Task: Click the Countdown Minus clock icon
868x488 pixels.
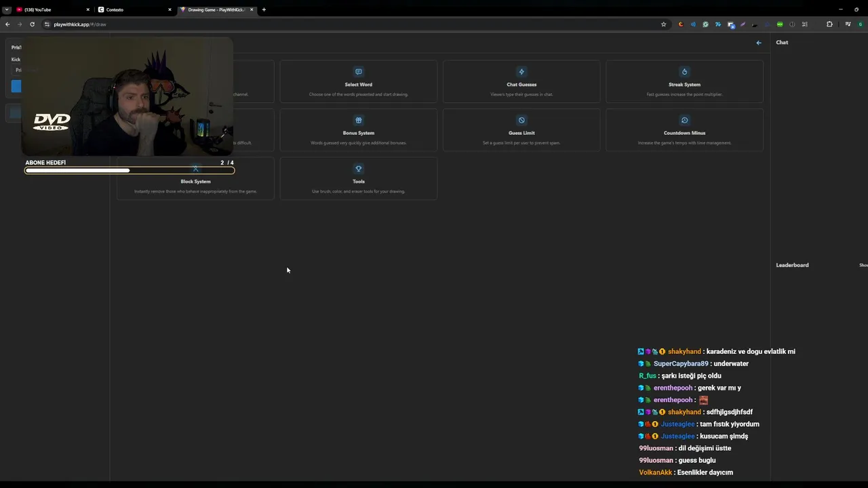Action: tap(684, 120)
